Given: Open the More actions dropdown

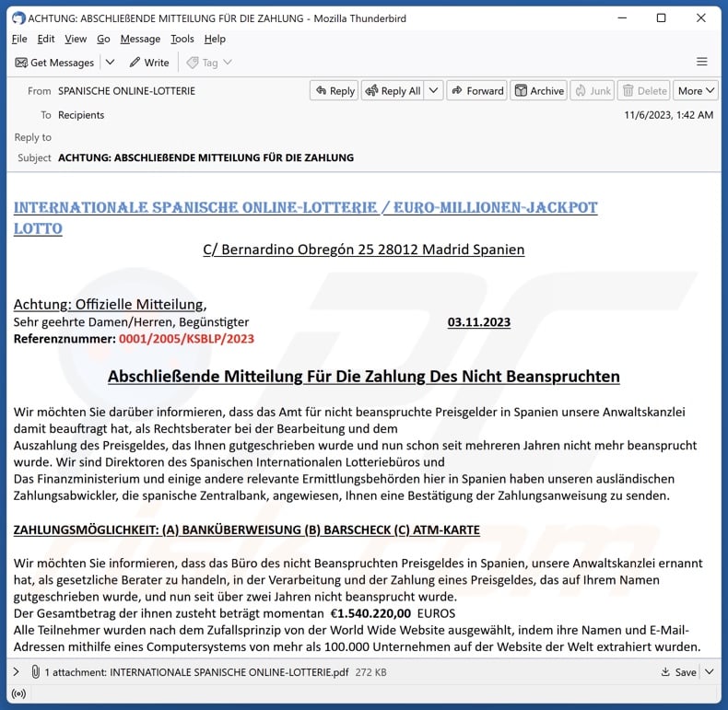Looking at the screenshot, I should click(696, 90).
